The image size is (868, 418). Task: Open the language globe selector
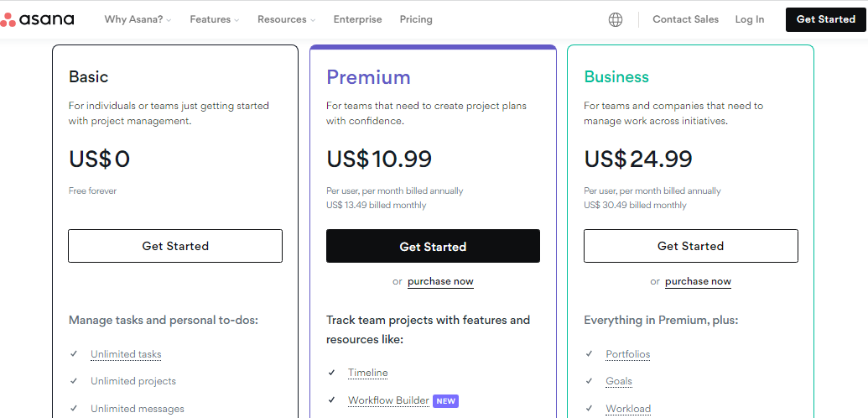pyautogui.click(x=616, y=19)
